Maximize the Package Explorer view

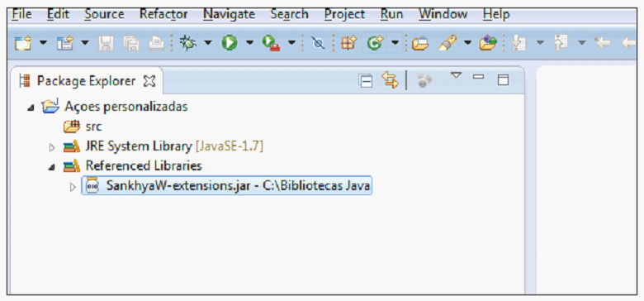pyautogui.click(x=503, y=80)
